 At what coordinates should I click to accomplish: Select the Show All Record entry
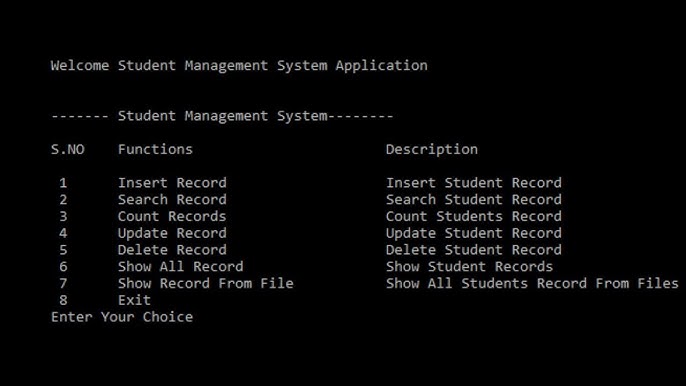(x=180, y=267)
